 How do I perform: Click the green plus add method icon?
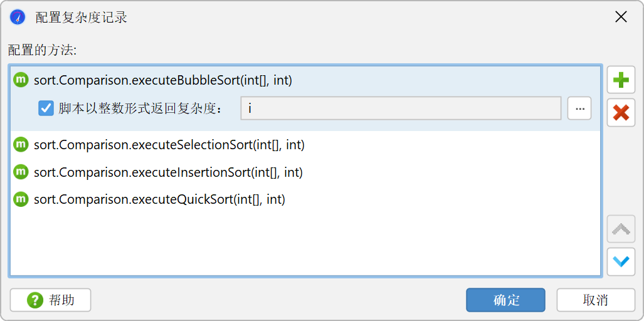pos(621,80)
